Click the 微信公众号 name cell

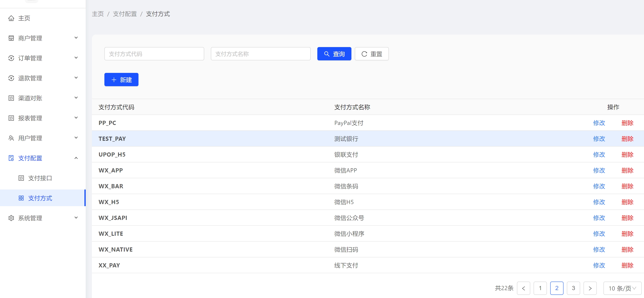[x=349, y=218]
